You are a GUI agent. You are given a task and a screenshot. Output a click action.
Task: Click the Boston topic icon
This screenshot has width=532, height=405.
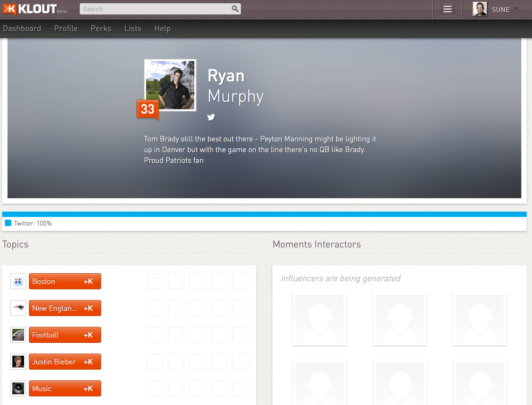pos(18,281)
